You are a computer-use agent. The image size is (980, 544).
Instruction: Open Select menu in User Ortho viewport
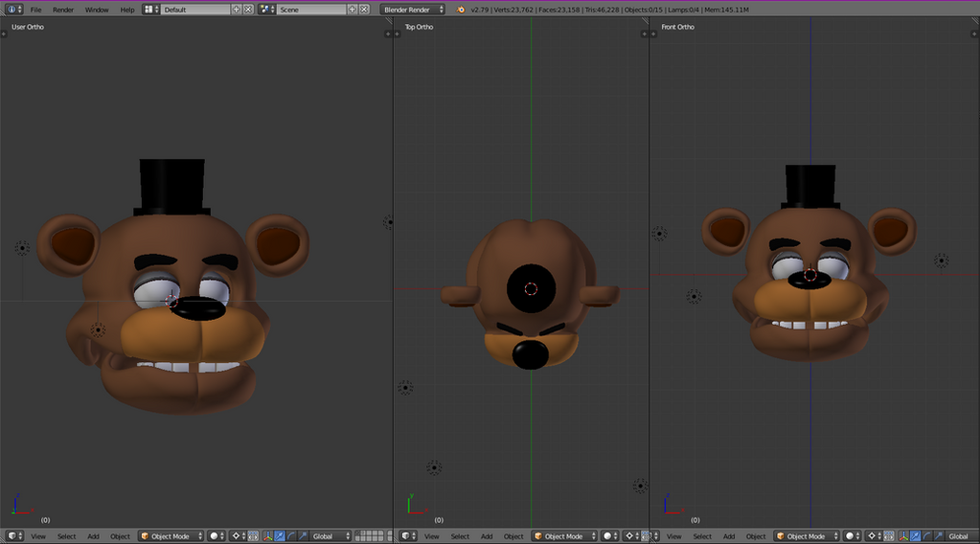click(66, 536)
